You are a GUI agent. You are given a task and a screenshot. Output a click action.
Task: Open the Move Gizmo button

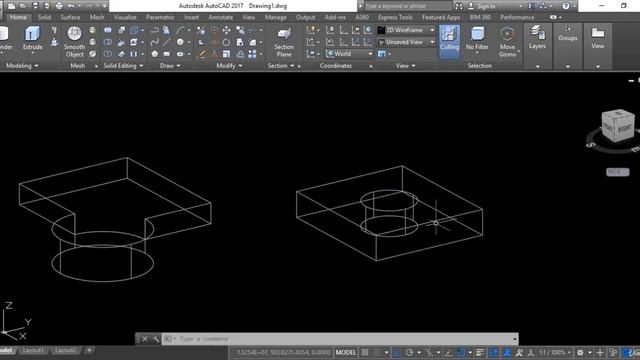tap(507, 42)
